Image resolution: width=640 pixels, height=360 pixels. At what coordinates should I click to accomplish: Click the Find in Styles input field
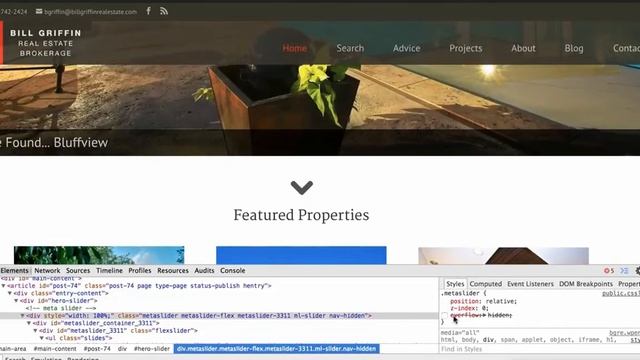tap(540, 349)
